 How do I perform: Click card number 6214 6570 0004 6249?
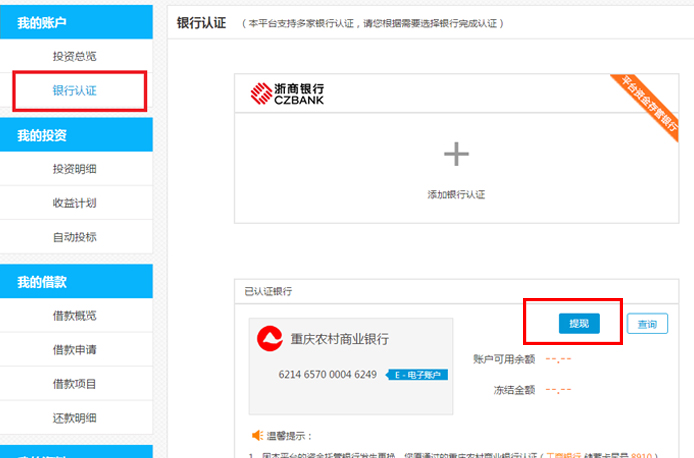[x=328, y=374]
